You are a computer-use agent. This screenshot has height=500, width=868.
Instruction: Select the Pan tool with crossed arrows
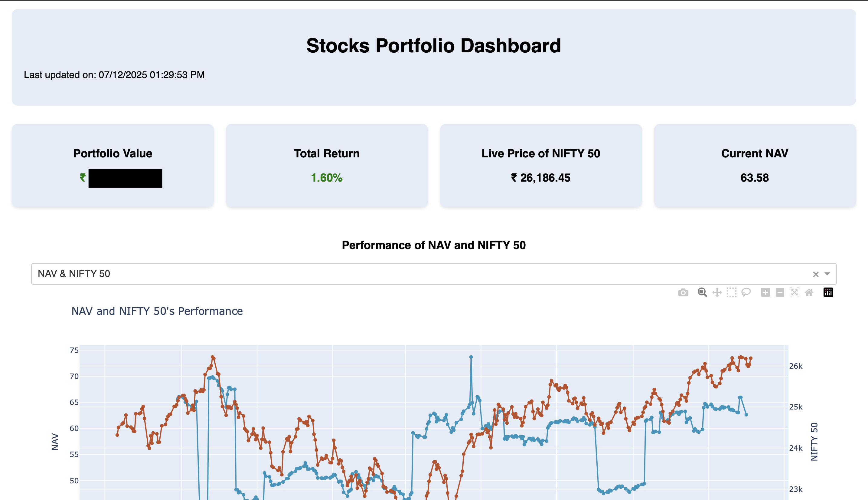(717, 293)
